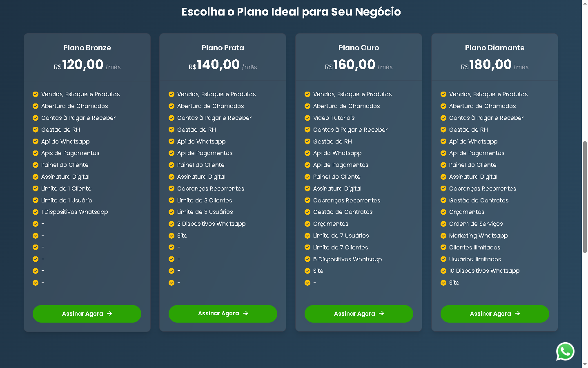This screenshot has width=588, height=368.
Task: Click the scrollbar down arrow
Action: click(x=585, y=364)
